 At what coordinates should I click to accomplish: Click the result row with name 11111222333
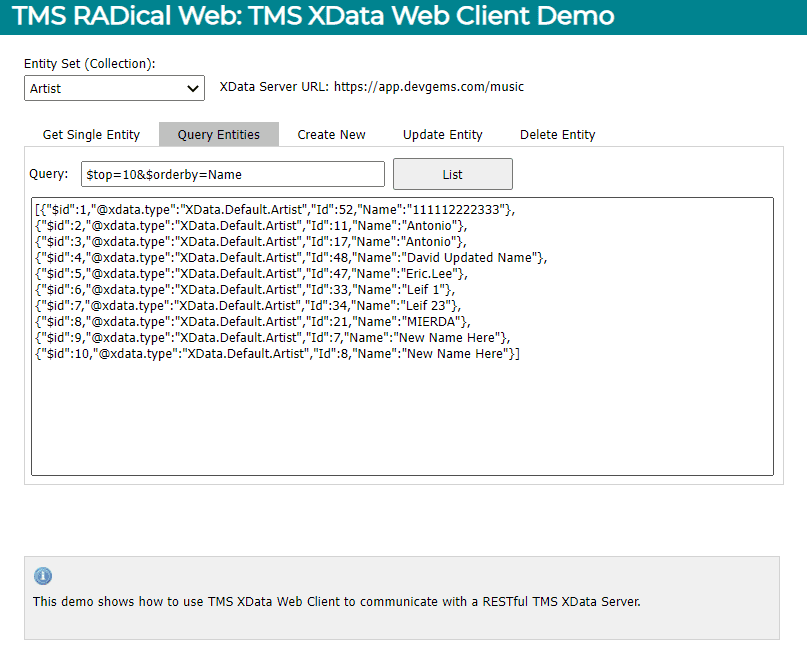coord(275,209)
